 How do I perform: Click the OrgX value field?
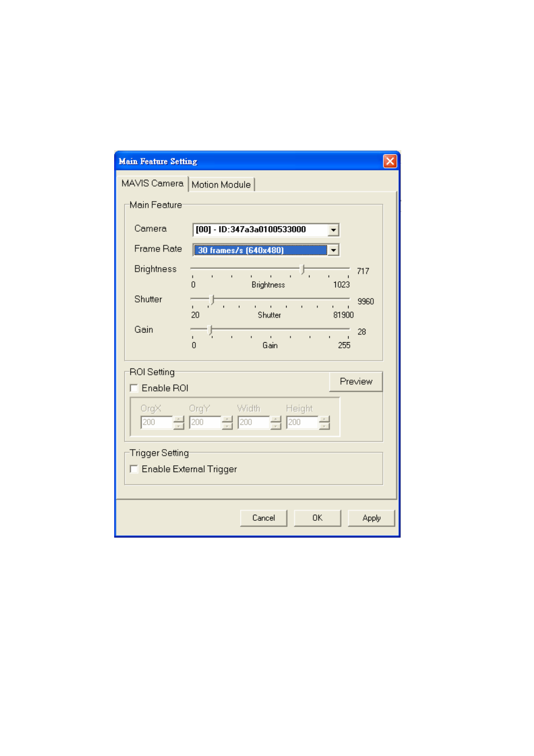click(x=157, y=422)
